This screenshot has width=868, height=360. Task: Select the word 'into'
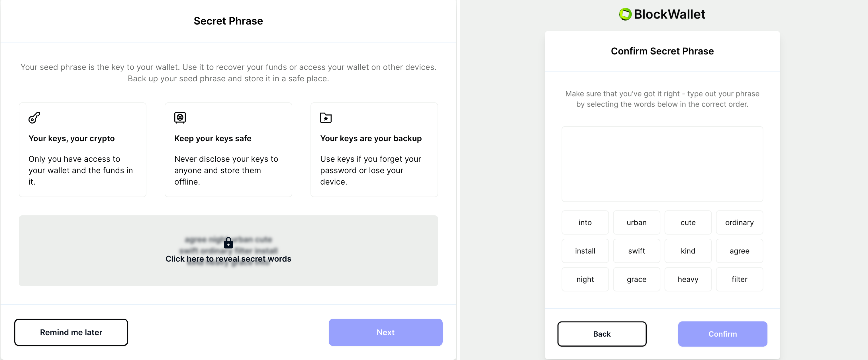pos(585,222)
